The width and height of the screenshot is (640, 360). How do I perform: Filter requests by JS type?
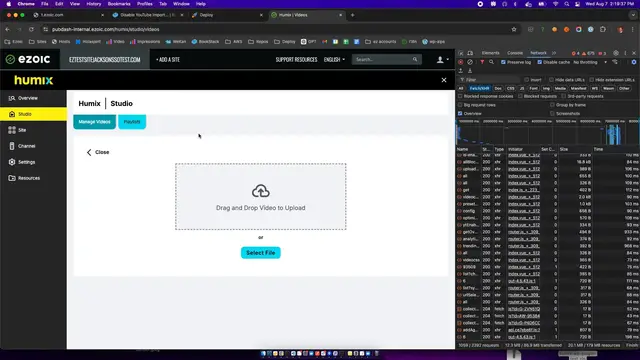click(522, 88)
